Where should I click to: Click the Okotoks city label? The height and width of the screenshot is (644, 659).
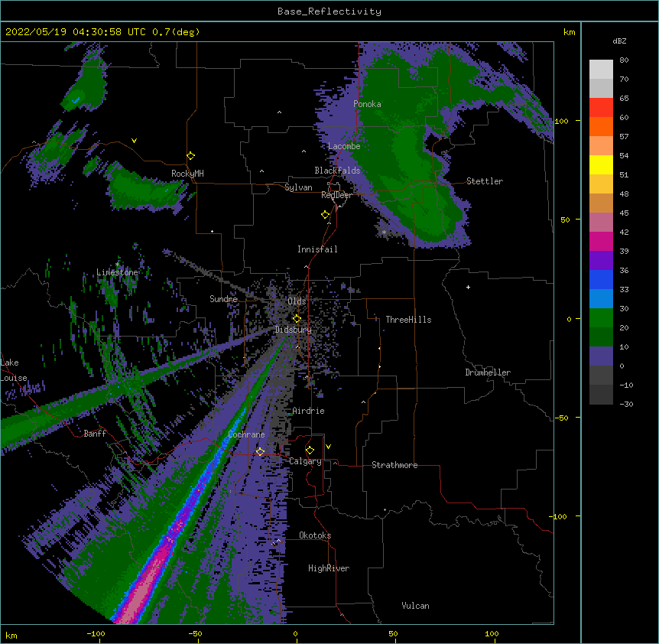(315, 535)
